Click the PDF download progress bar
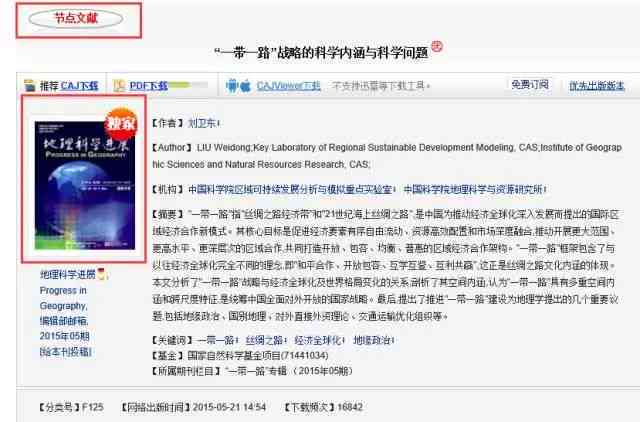The width and height of the screenshot is (640, 422). (188, 85)
